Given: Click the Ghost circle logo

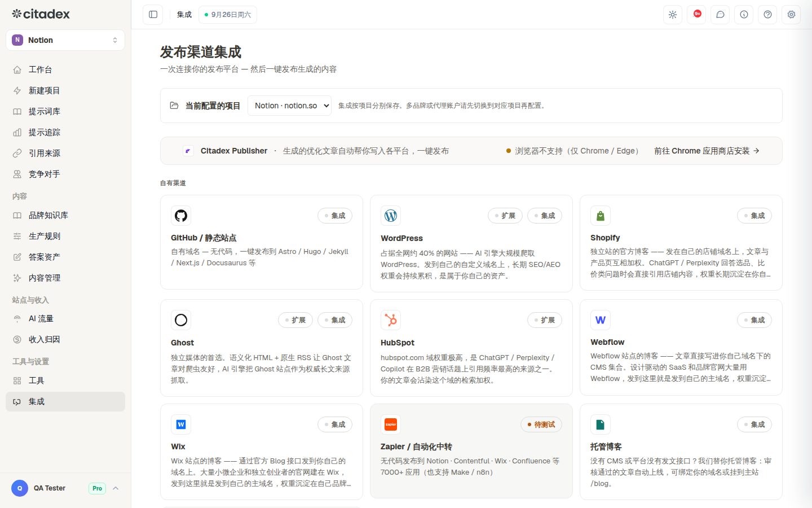Looking at the screenshot, I should [181, 320].
